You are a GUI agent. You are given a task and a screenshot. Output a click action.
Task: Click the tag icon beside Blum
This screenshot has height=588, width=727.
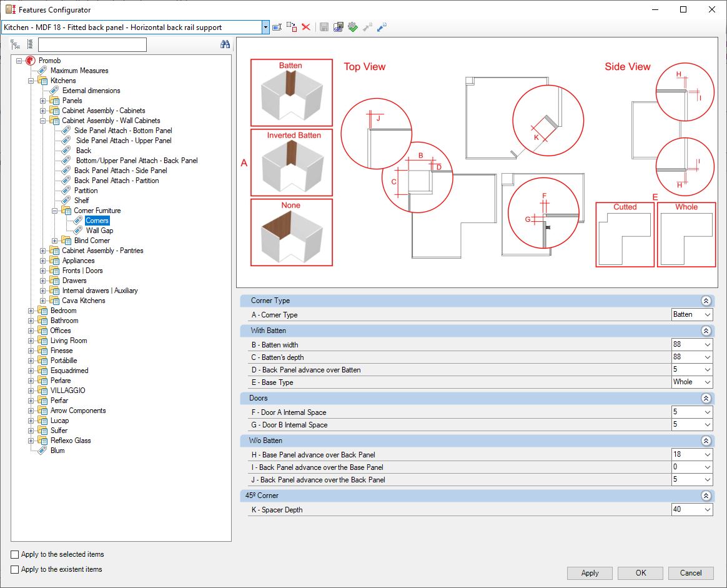pyautogui.click(x=42, y=451)
